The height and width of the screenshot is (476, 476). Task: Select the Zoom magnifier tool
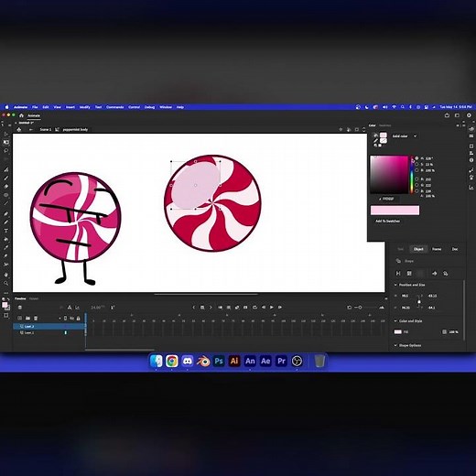(6, 283)
